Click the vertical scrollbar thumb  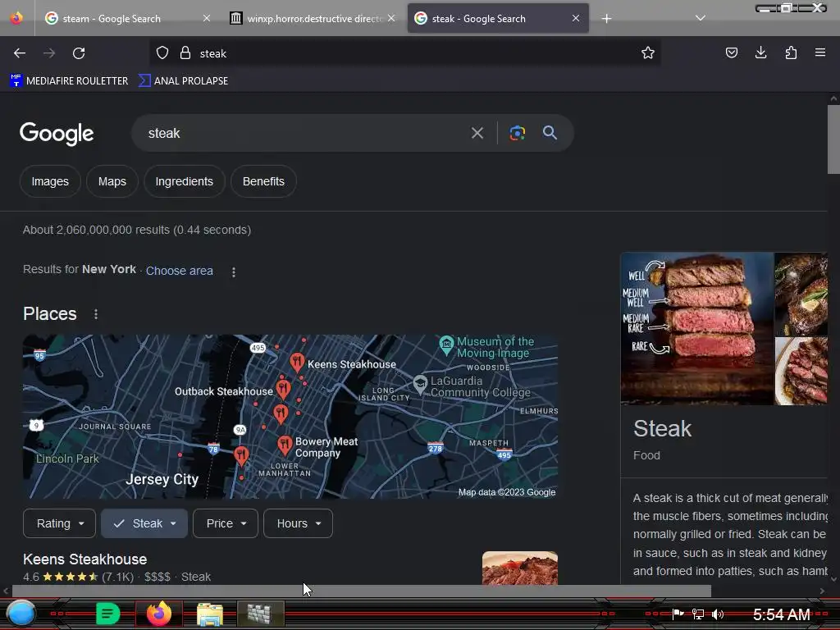pyautogui.click(x=833, y=139)
